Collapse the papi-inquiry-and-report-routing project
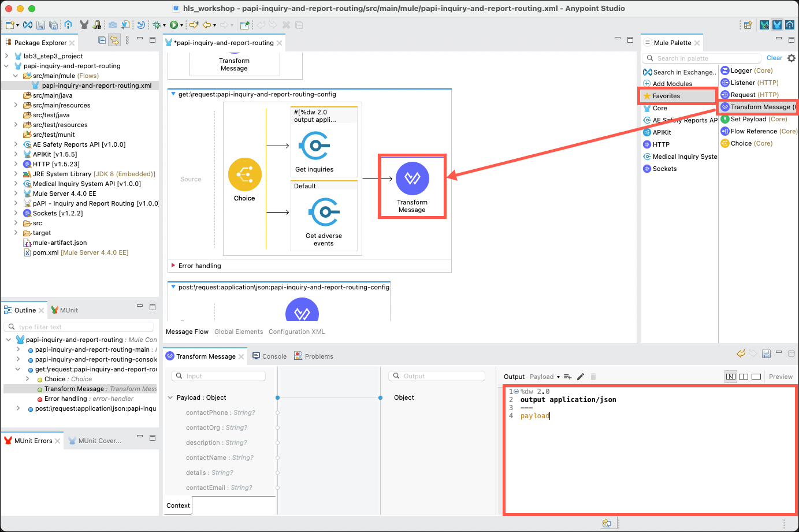 (6, 66)
